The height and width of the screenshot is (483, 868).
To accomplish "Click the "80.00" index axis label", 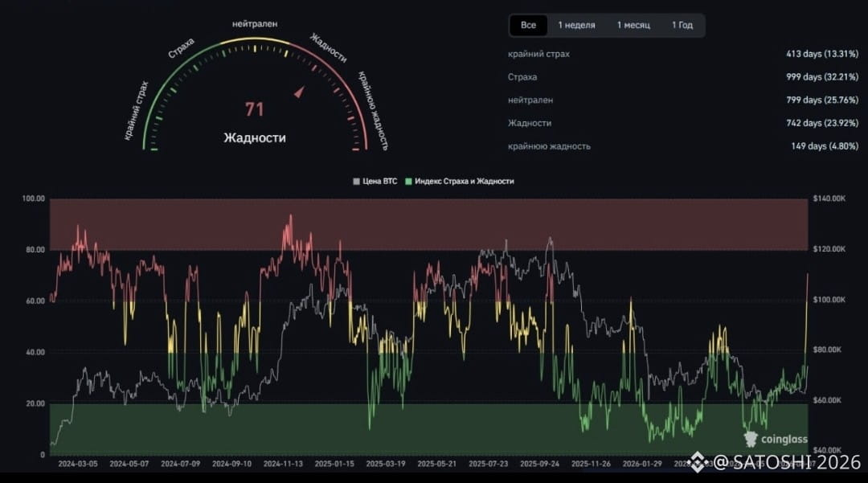I will [x=35, y=250].
